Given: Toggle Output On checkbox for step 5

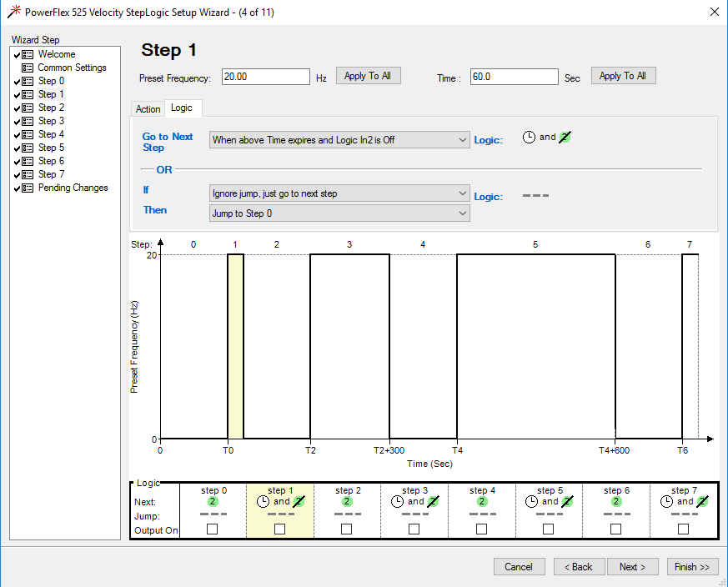Looking at the screenshot, I should point(549,529).
